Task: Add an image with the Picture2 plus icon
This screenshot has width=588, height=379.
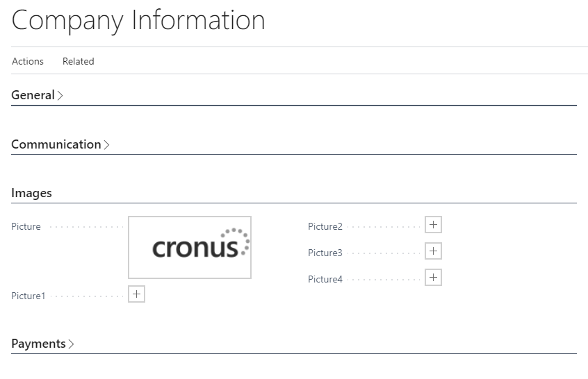Action: point(433,225)
